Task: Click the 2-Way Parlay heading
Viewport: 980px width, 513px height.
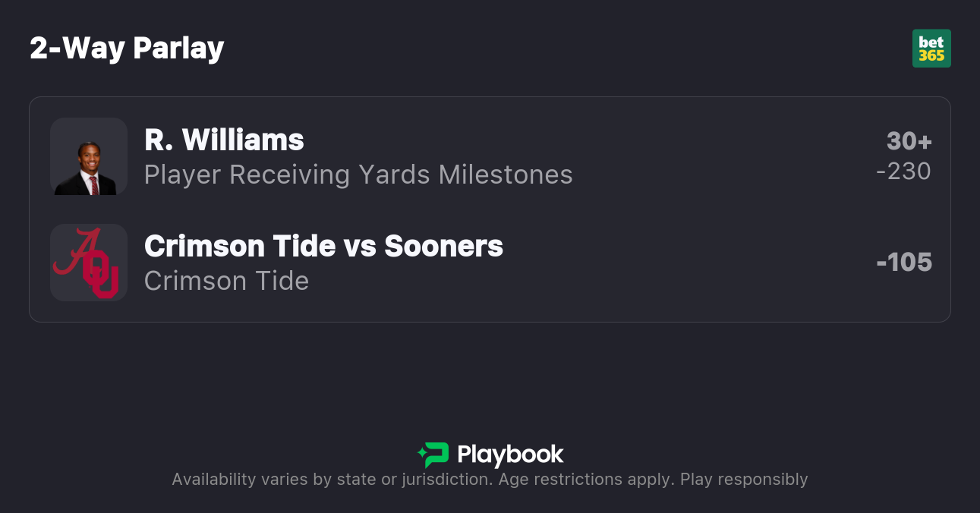Action: (127, 49)
